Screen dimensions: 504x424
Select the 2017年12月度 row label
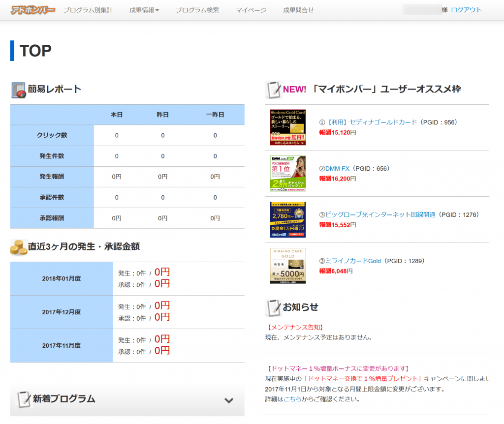[62, 312]
